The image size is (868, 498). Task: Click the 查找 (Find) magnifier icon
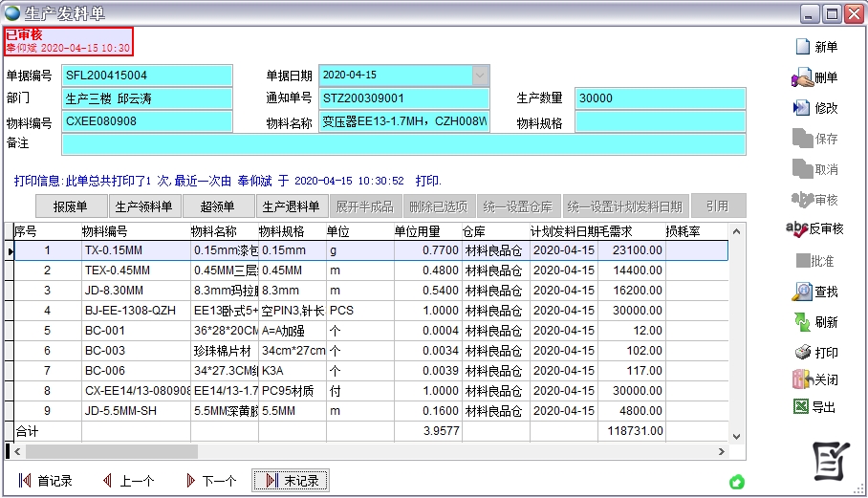pos(814,291)
